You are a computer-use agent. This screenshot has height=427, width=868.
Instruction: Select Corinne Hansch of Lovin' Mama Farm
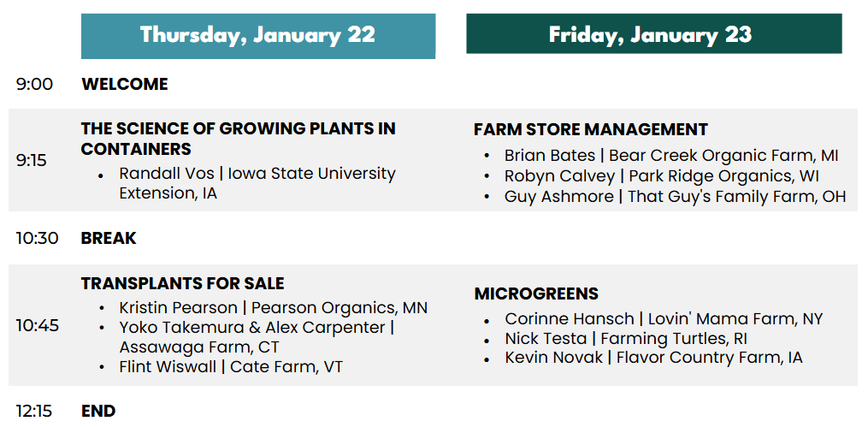(x=663, y=319)
